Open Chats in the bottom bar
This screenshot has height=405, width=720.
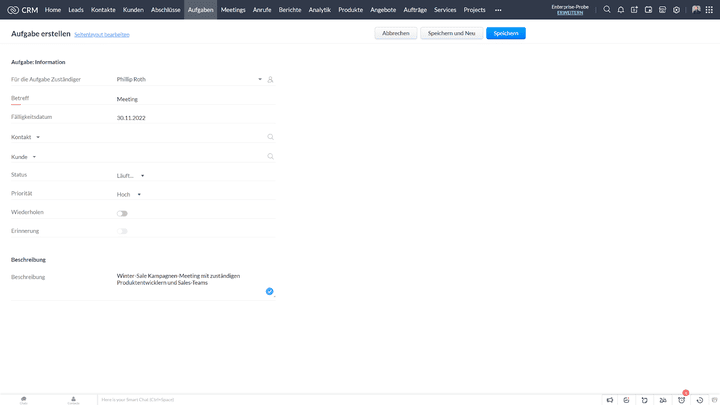click(x=23, y=400)
